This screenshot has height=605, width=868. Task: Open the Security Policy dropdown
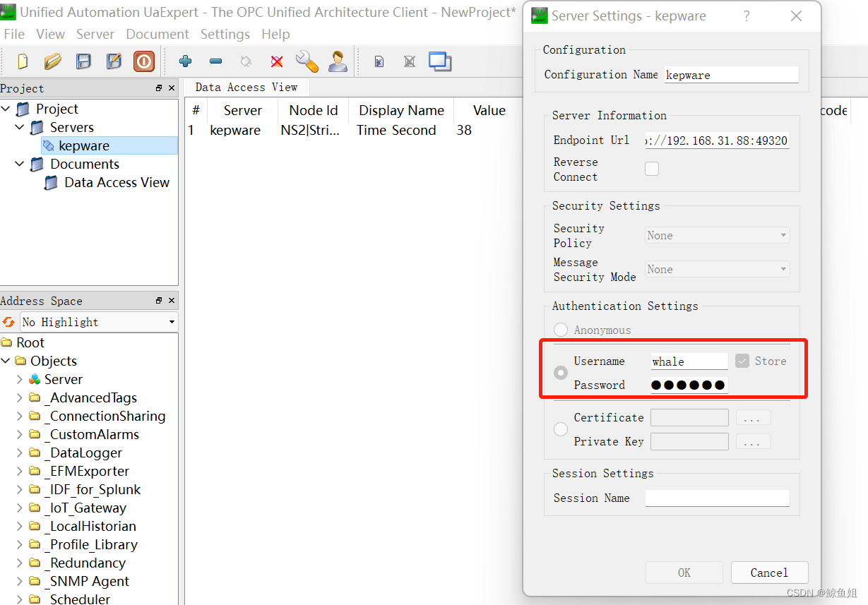coord(718,236)
